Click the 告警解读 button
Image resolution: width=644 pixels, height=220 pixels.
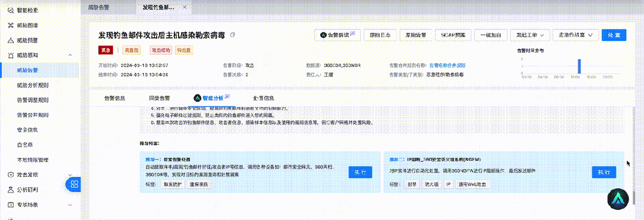(x=337, y=35)
